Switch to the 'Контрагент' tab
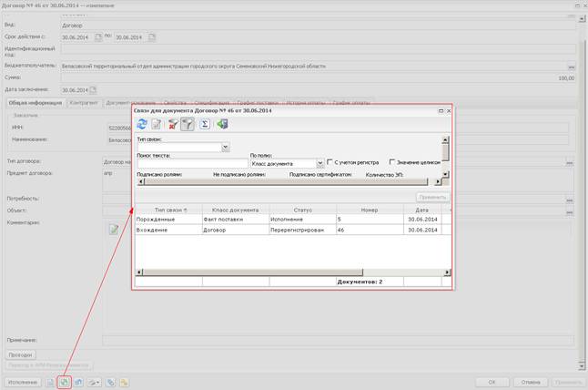This screenshot has width=588, height=390. pyautogui.click(x=84, y=103)
